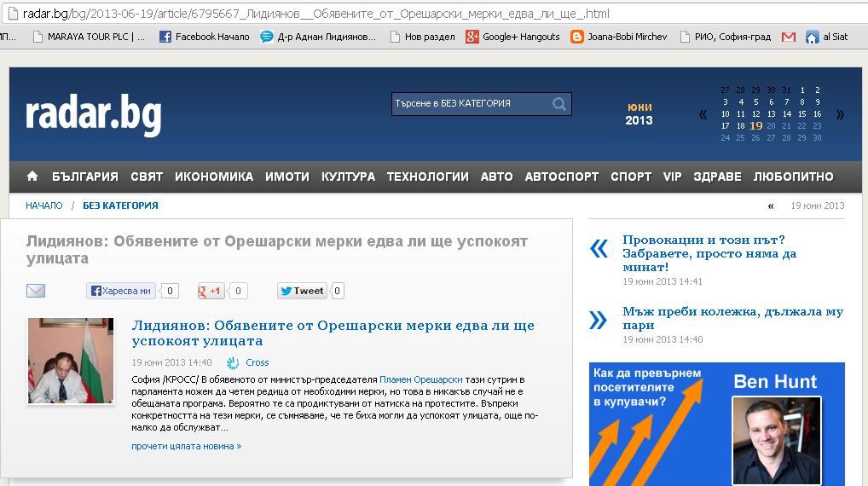Click the Google +1 button
The width and height of the screenshot is (868, 486).
[x=211, y=291]
